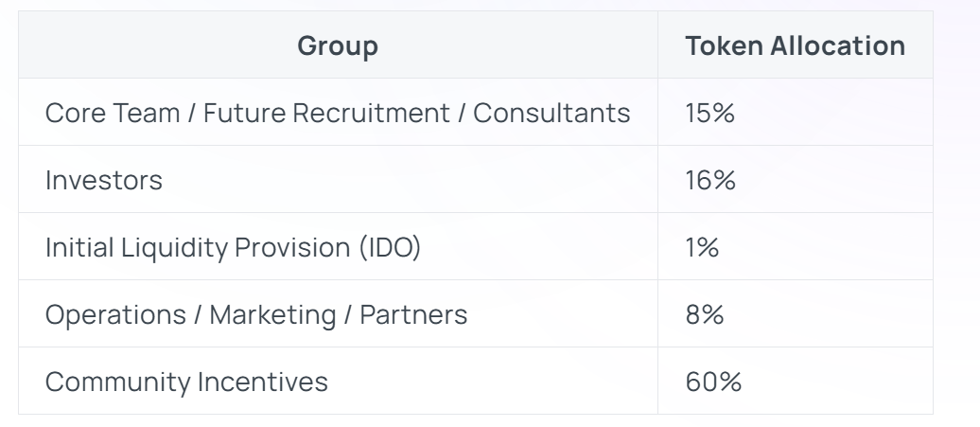Click the Investors group cell

(104, 180)
